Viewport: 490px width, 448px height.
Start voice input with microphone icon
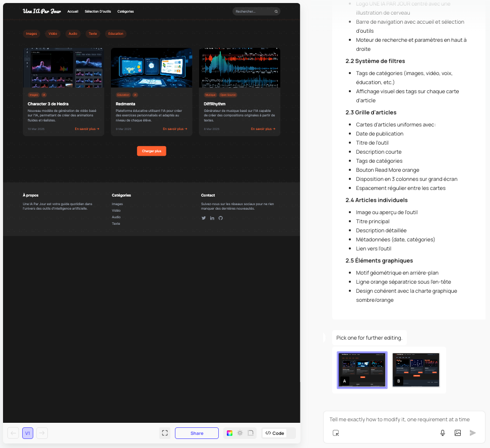[443, 432]
